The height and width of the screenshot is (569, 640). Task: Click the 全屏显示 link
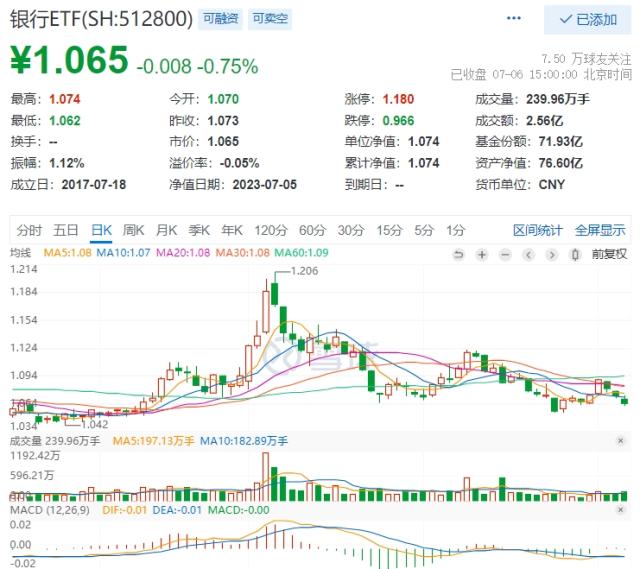tap(600, 230)
